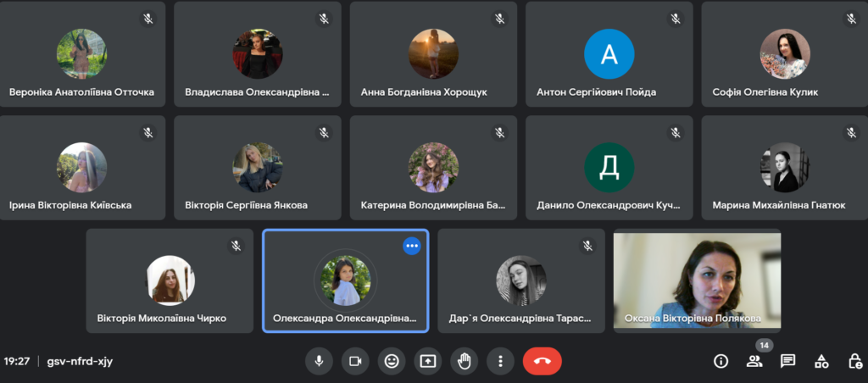
Task: Click Антон Сергійович Пойда's avatar letter A
Action: (x=609, y=54)
